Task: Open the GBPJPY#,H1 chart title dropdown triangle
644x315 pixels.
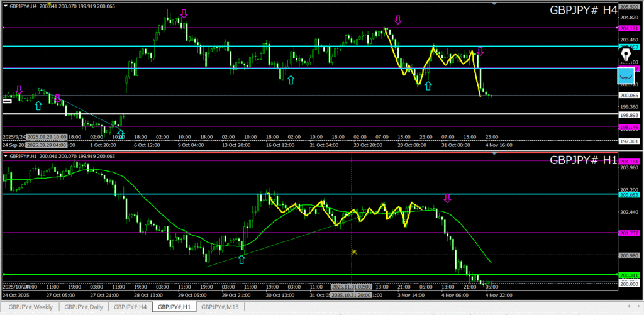Action: pos(5,156)
